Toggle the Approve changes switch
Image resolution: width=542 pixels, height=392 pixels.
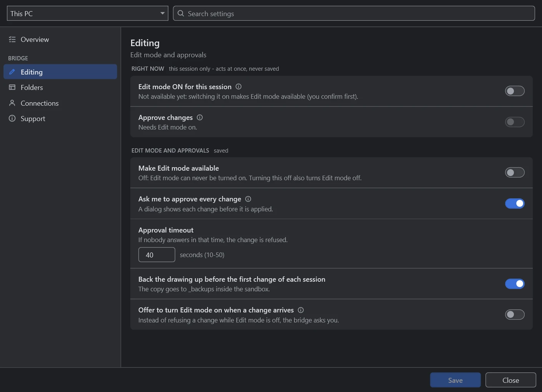pyautogui.click(x=515, y=122)
